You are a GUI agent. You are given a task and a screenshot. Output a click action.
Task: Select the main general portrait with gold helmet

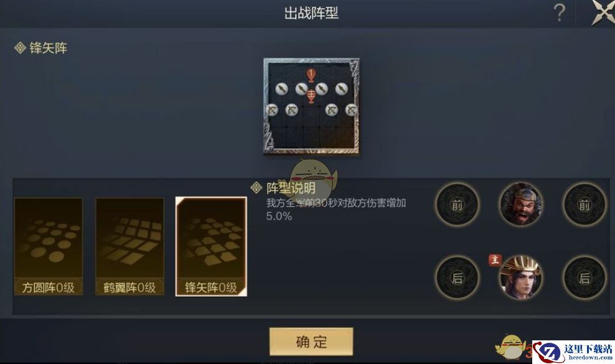coord(520,277)
